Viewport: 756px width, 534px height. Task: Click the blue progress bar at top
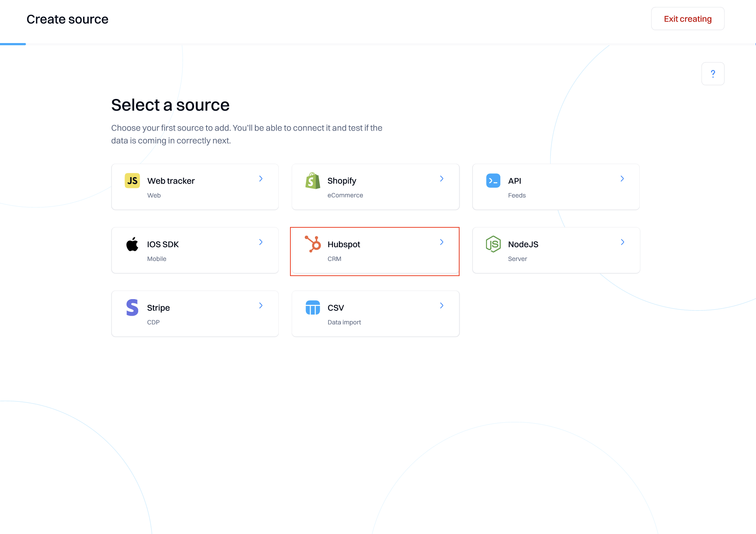click(13, 44)
